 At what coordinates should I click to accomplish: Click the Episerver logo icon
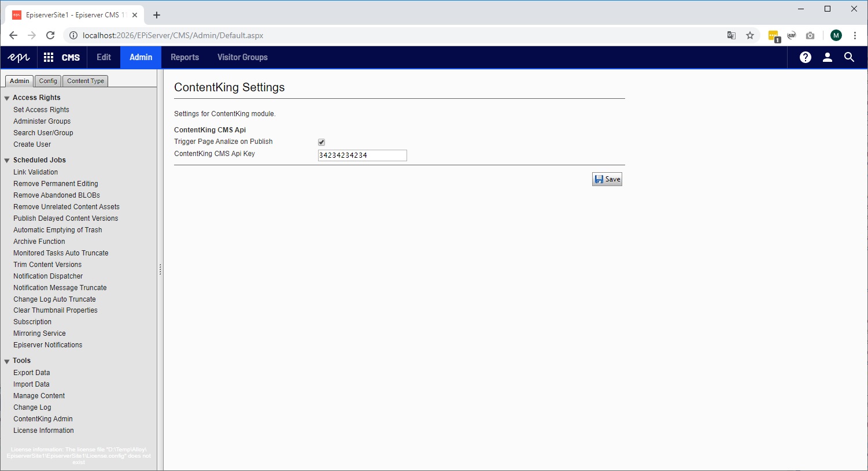click(x=19, y=57)
